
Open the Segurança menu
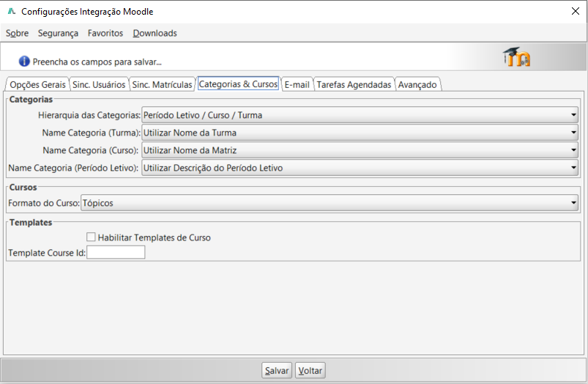(58, 33)
